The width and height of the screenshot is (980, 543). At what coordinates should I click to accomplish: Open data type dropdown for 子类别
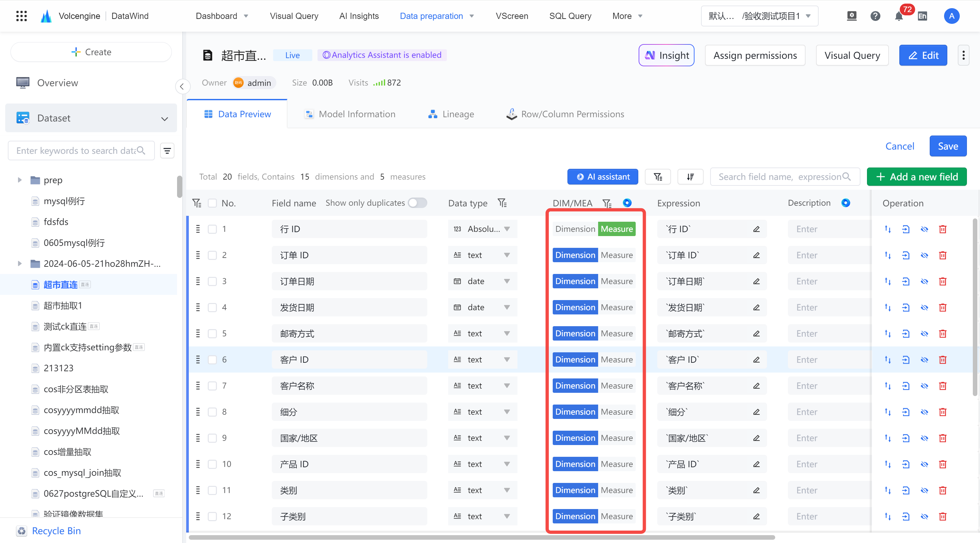tap(482, 516)
